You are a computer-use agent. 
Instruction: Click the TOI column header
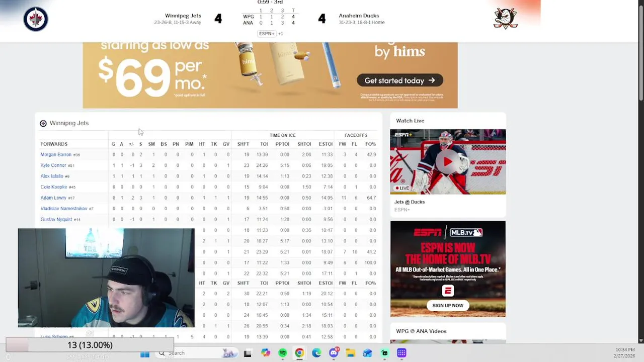click(264, 144)
